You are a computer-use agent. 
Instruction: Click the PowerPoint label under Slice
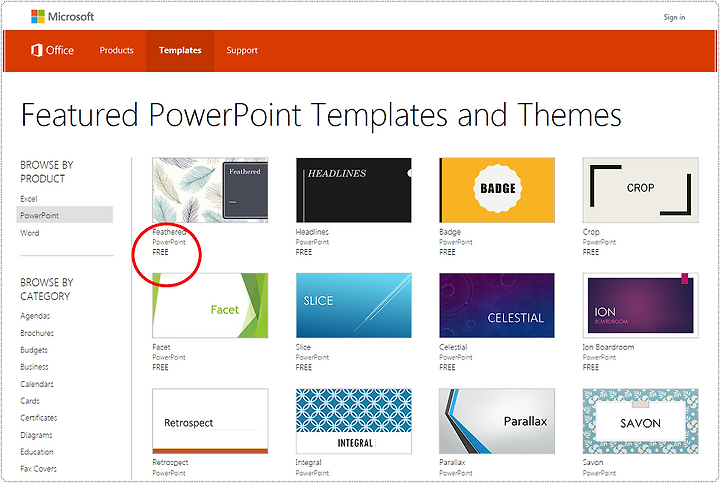click(312, 357)
